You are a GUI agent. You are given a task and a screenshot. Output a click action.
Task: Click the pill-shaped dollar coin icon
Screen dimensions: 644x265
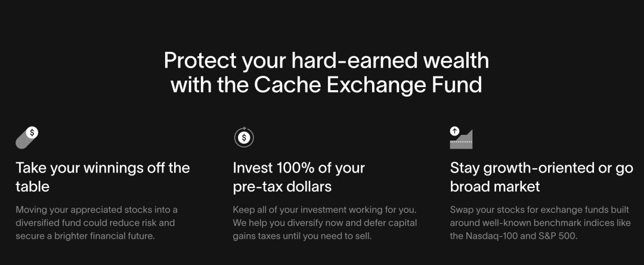[27, 137]
